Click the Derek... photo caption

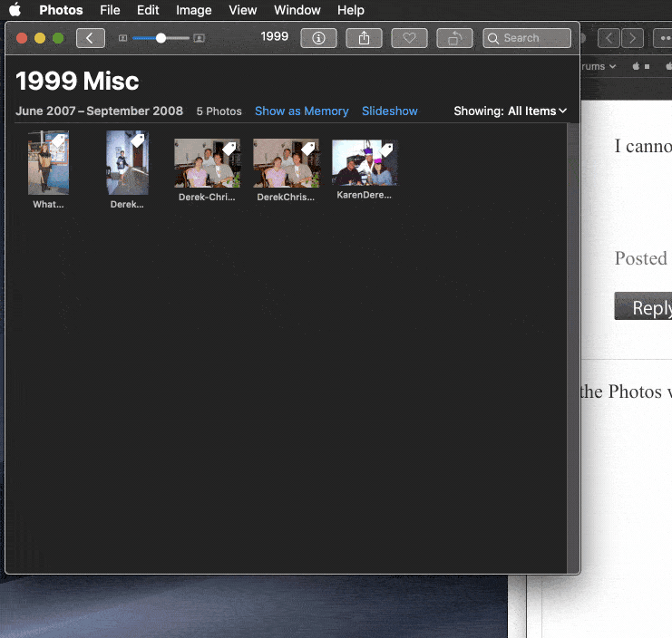coord(127,204)
